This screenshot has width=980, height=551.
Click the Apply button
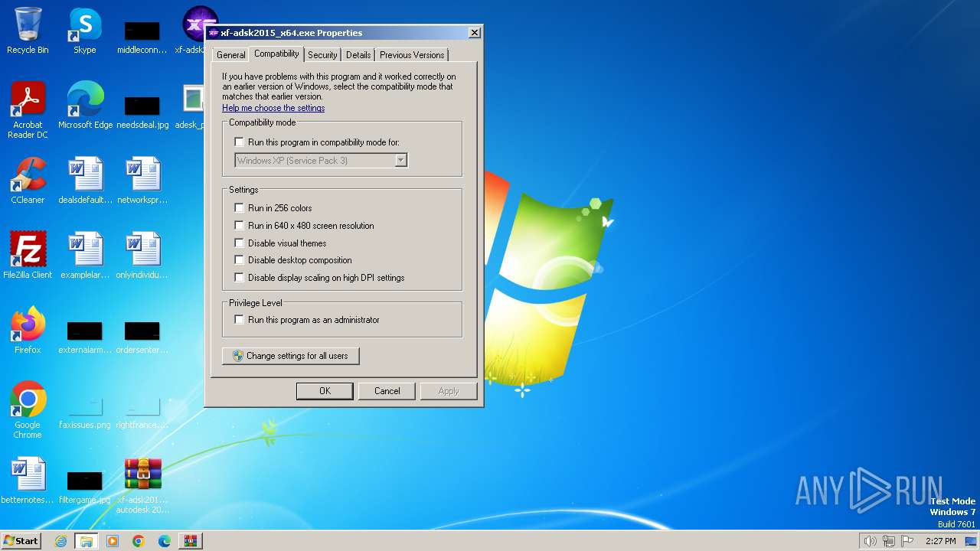tap(449, 391)
